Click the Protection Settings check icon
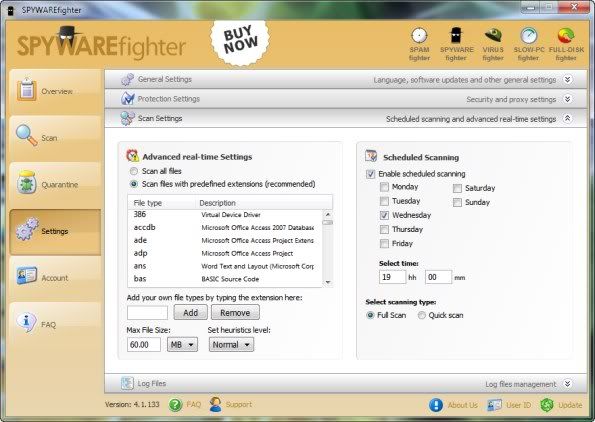Image resolution: width=595 pixels, height=422 pixels. (128, 99)
